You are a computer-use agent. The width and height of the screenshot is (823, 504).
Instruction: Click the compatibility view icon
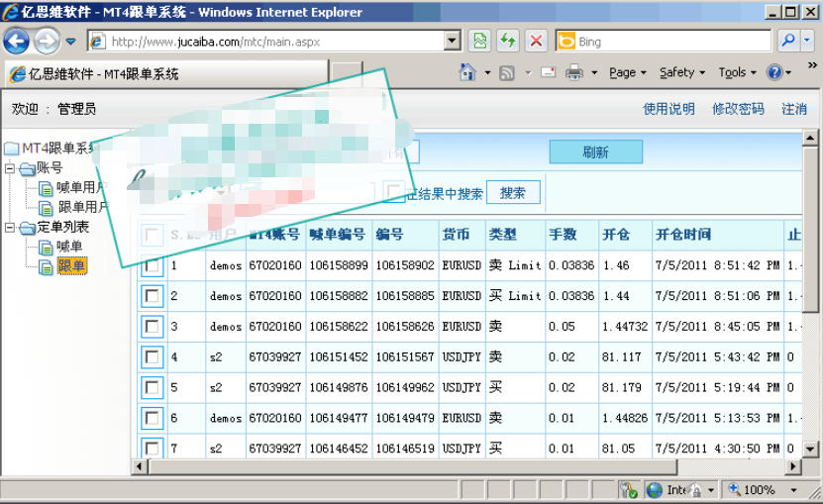coord(480,42)
